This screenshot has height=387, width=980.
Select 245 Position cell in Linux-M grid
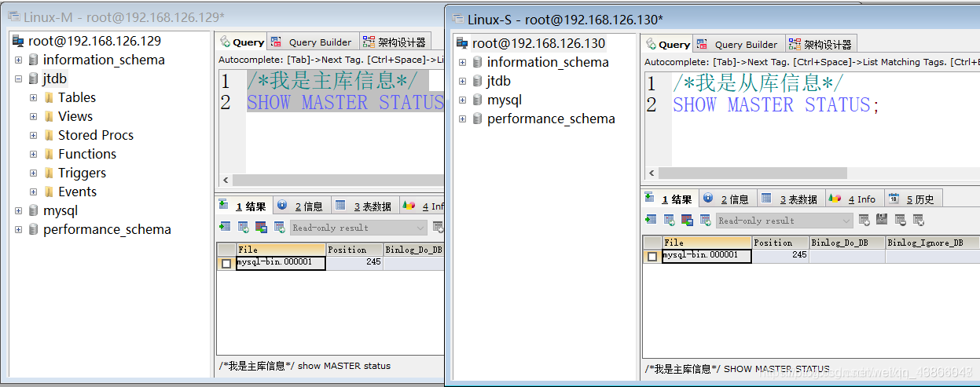point(354,263)
